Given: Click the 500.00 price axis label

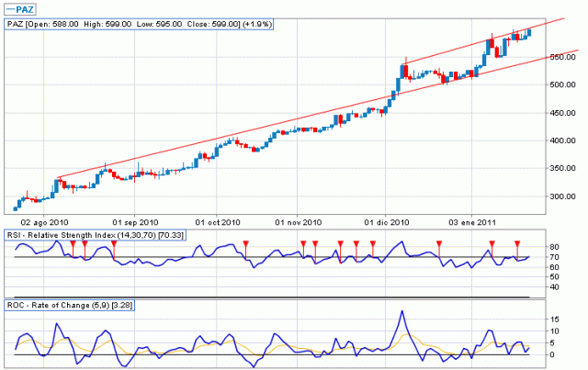Looking at the screenshot, I should [x=562, y=84].
